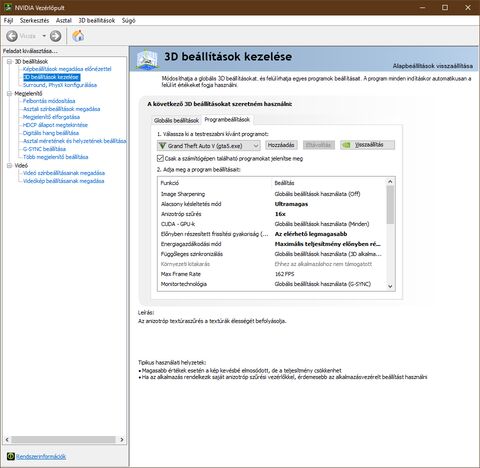Image resolution: width=480 pixels, height=468 pixels.
Task: Click the Eltávolítás button
Action: 319,145
